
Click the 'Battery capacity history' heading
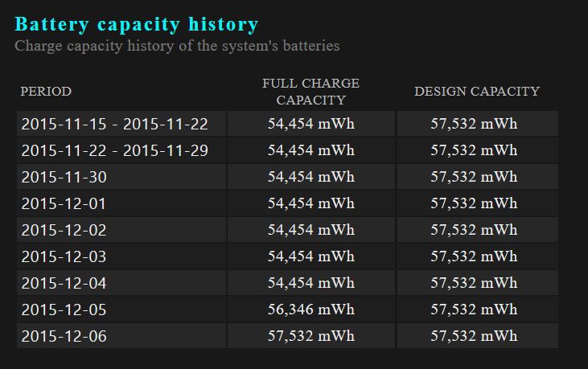137,25
